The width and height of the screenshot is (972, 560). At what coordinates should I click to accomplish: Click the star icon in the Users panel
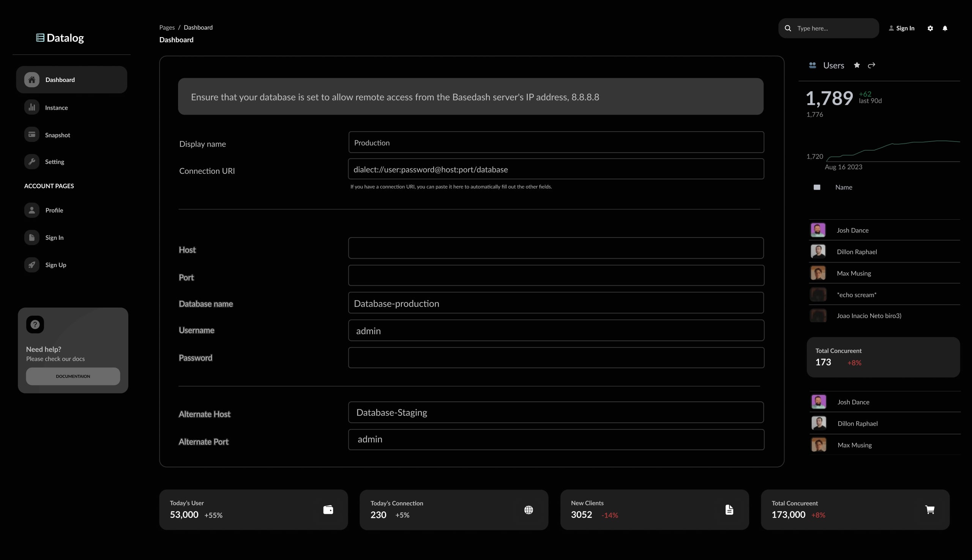click(856, 65)
